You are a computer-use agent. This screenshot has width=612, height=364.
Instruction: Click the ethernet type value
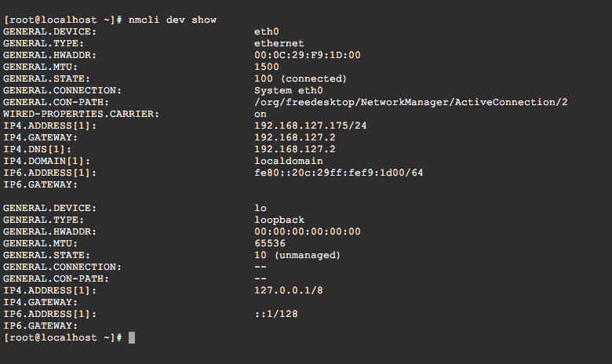279,43
